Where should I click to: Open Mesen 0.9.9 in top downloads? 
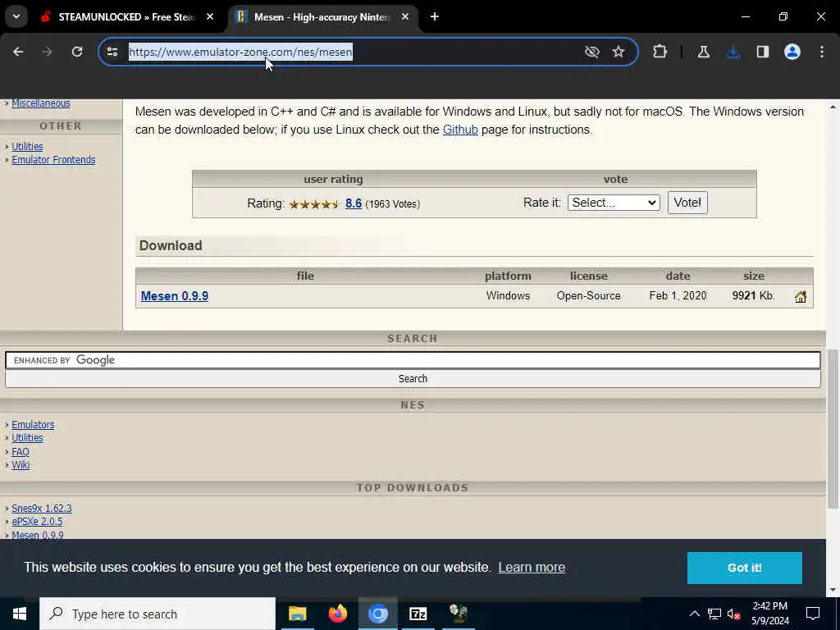tap(38, 535)
